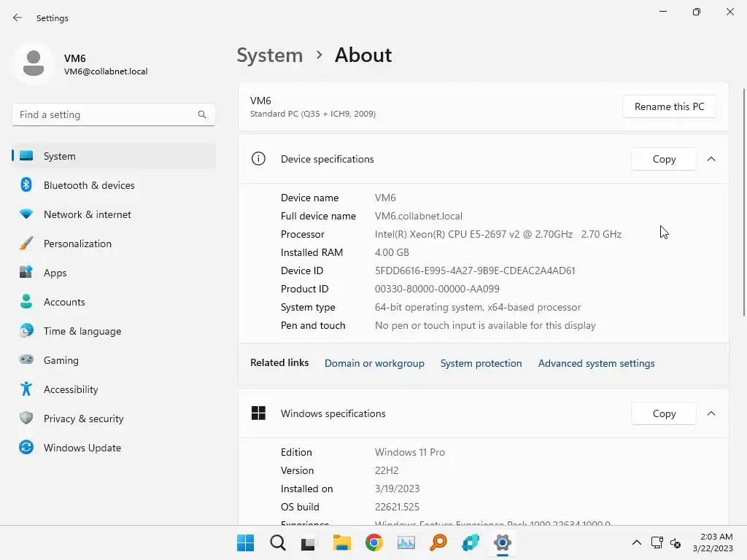The height and width of the screenshot is (560, 747).
Task: Click the Device specifications info icon
Action: (x=258, y=158)
